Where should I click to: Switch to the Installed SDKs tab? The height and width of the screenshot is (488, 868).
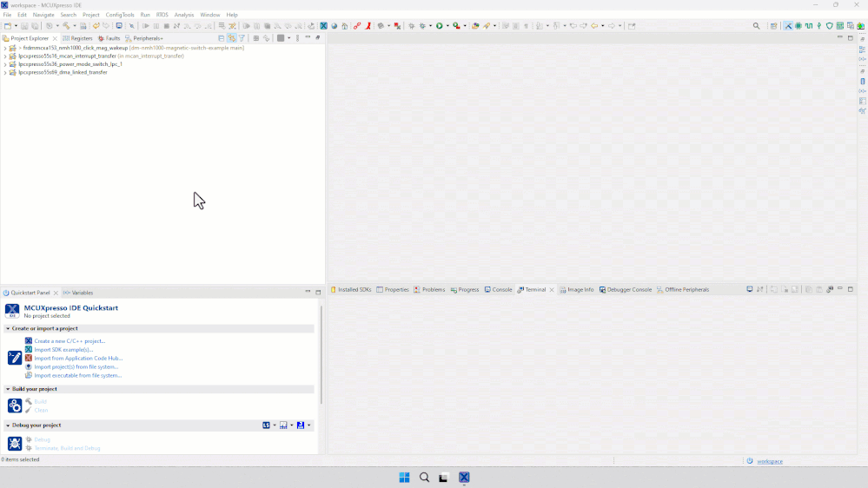pos(351,289)
